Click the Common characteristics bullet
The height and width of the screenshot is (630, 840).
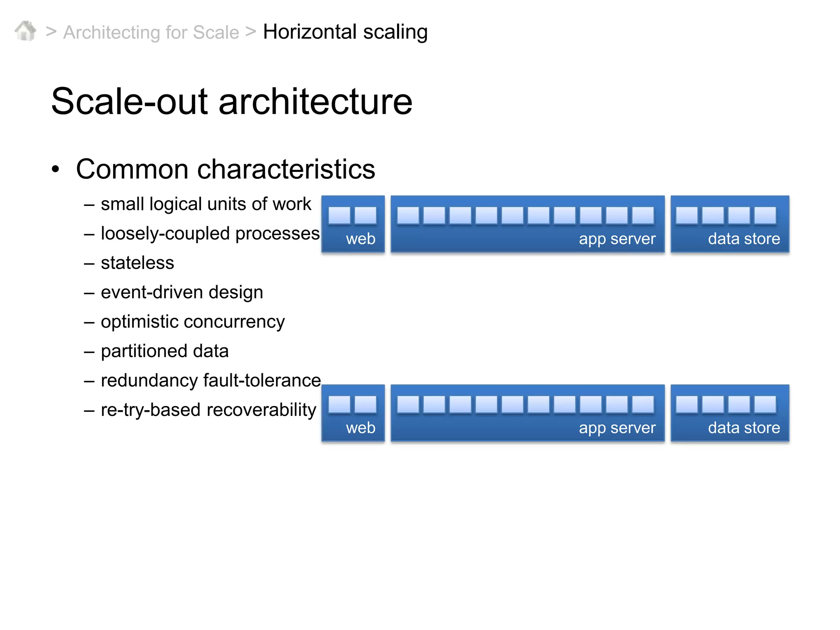pyautogui.click(x=226, y=169)
